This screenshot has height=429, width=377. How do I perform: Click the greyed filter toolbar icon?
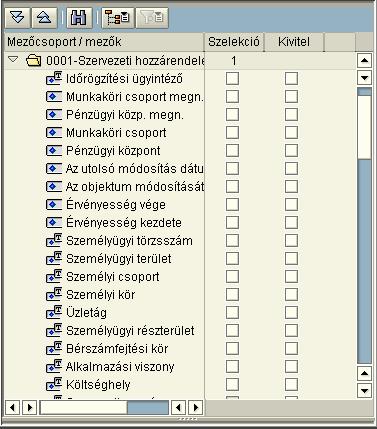152,18
